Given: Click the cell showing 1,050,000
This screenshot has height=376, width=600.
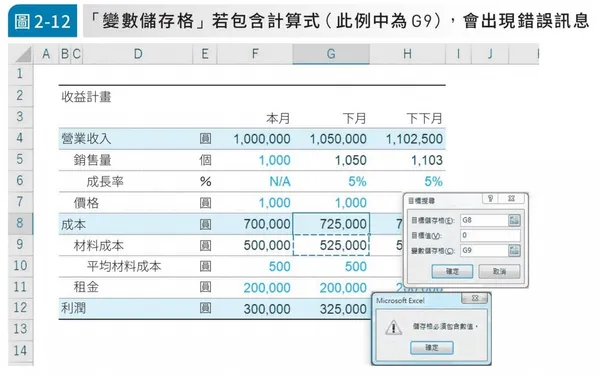Looking at the screenshot, I should 338,139.
